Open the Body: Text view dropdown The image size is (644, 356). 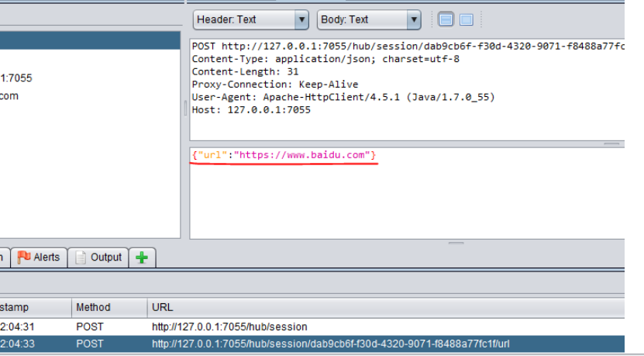[x=369, y=20]
